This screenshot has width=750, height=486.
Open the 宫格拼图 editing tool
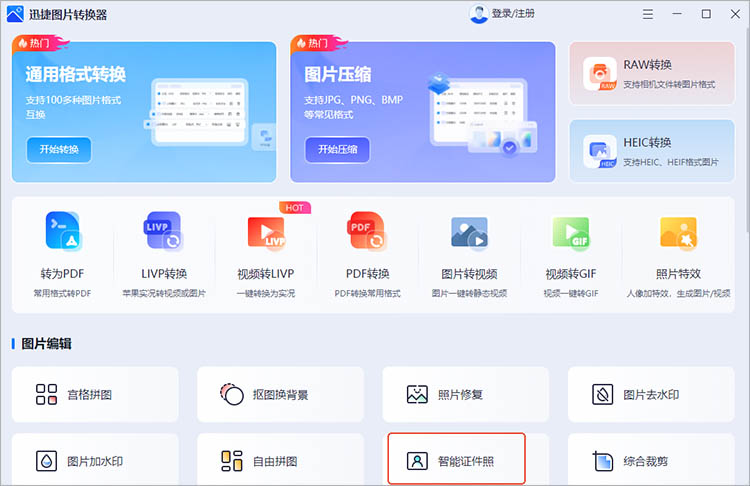point(96,394)
